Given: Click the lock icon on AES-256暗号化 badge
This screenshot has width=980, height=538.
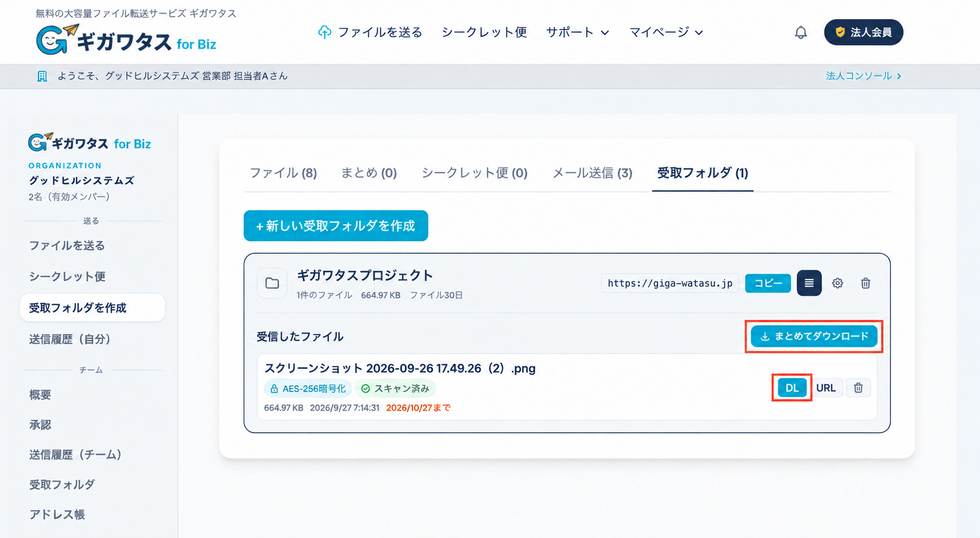Looking at the screenshot, I should [275, 389].
